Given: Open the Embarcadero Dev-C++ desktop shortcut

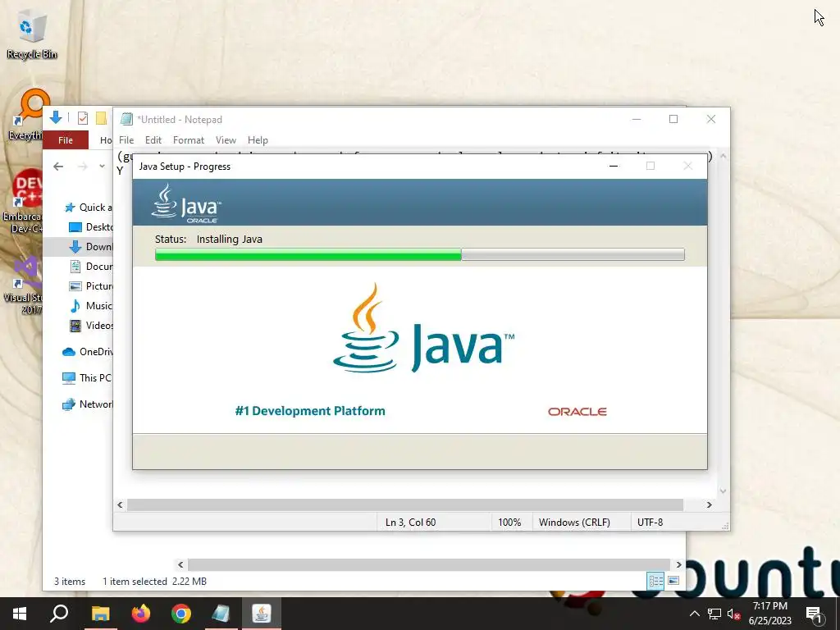Looking at the screenshot, I should point(22,202).
